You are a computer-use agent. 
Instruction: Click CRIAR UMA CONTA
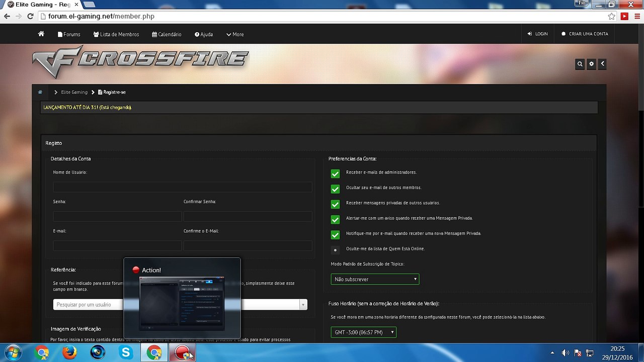point(585,34)
